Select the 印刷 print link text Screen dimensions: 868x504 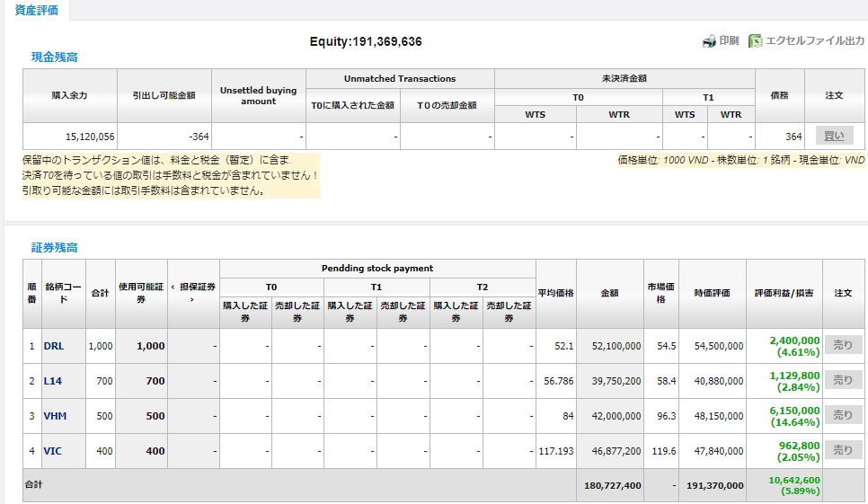coord(729,41)
